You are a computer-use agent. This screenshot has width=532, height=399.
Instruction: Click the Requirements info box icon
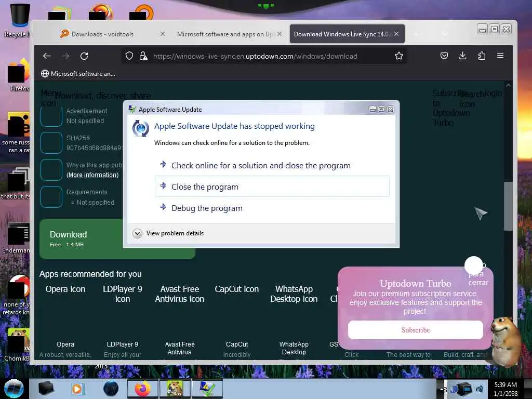[x=51, y=197]
